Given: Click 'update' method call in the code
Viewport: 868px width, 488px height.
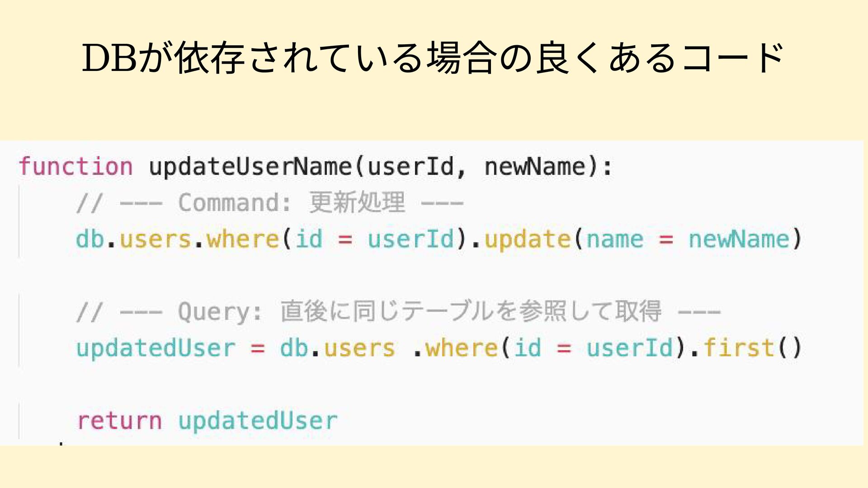Looking at the screenshot, I should 528,239.
